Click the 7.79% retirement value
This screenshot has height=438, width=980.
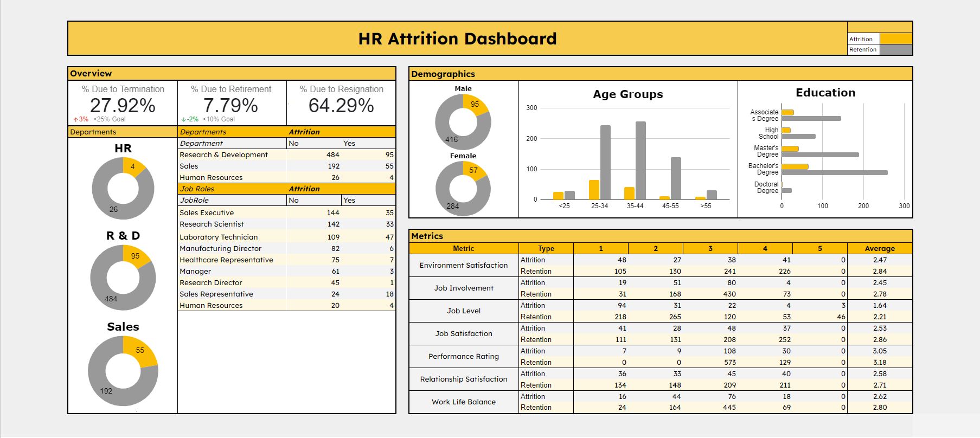click(230, 105)
